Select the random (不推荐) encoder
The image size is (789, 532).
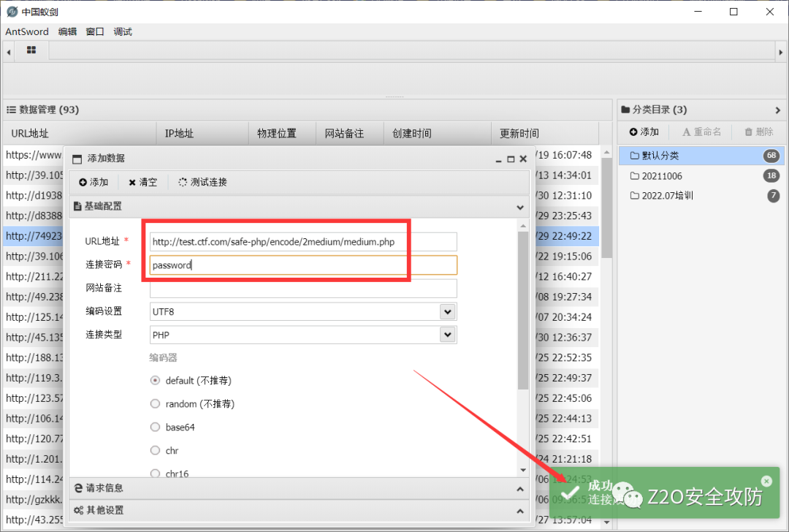click(x=155, y=403)
